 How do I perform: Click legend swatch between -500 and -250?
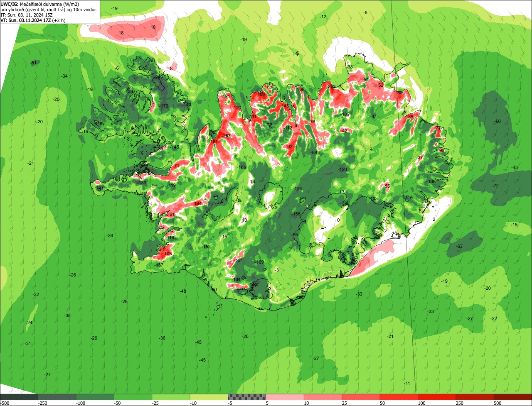click(19, 397)
